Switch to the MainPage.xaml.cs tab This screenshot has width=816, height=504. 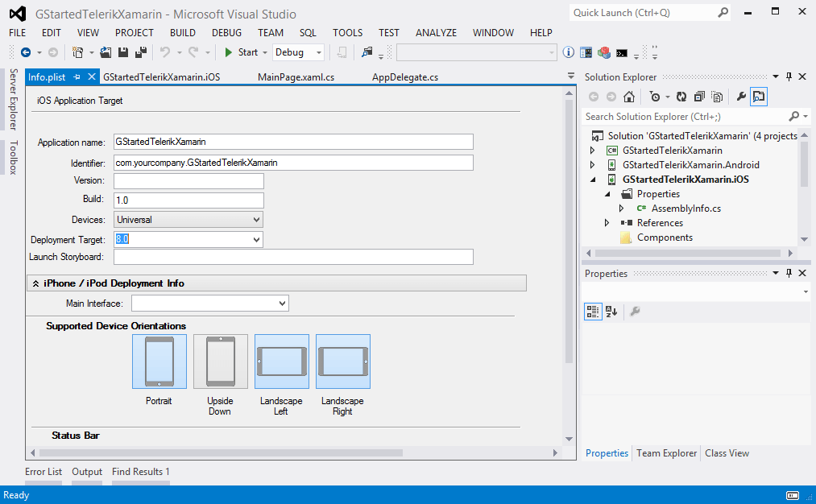296,77
